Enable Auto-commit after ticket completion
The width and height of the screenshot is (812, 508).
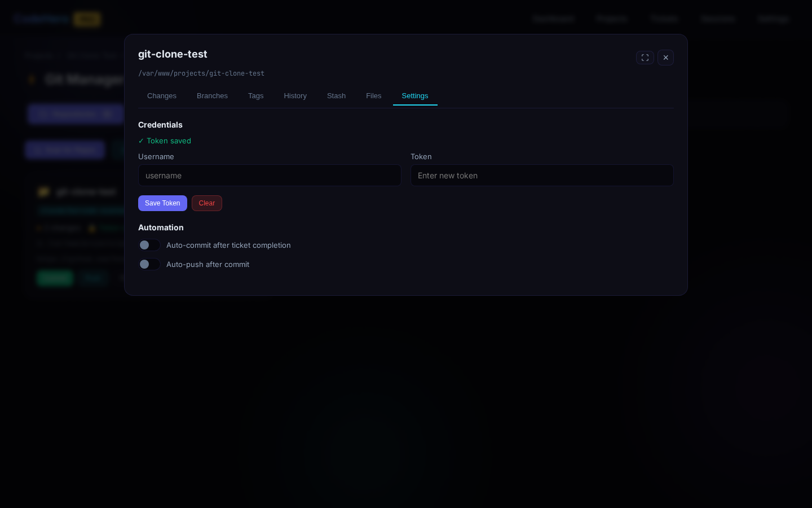[x=149, y=245]
